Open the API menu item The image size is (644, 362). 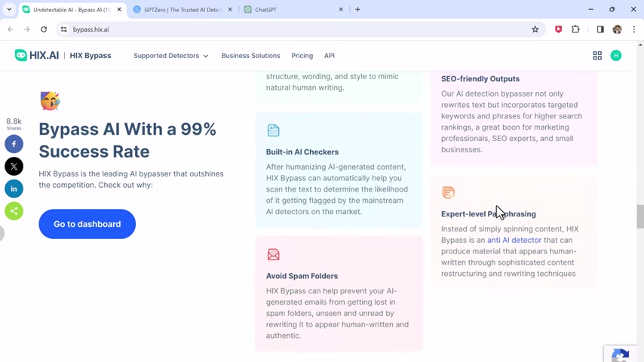[x=330, y=56]
